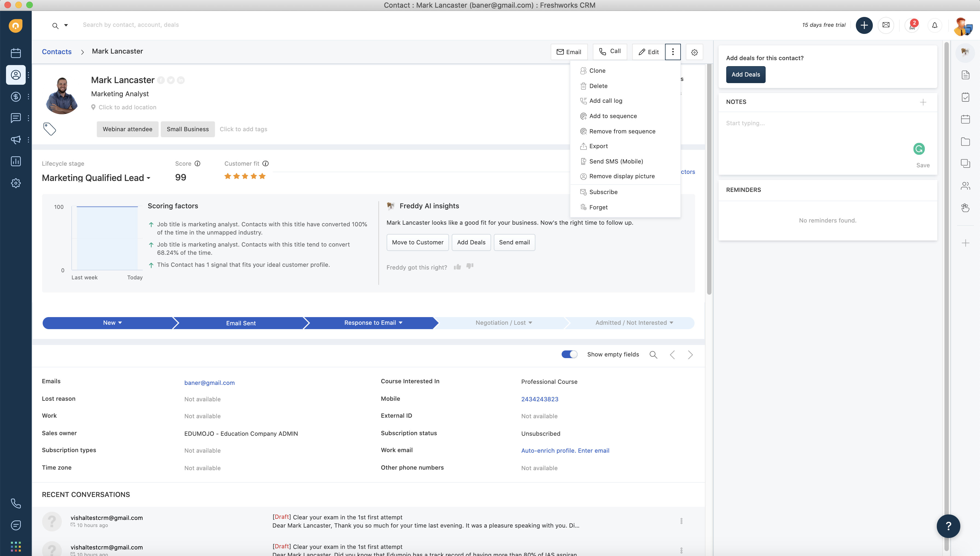This screenshot has height=556, width=980.
Task: Open Contacts module in left sidebar
Action: [x=16, y=75]
